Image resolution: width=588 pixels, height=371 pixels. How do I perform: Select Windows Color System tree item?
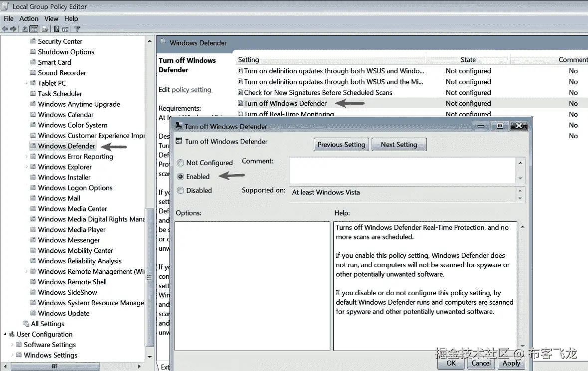(x=72, y=125)
